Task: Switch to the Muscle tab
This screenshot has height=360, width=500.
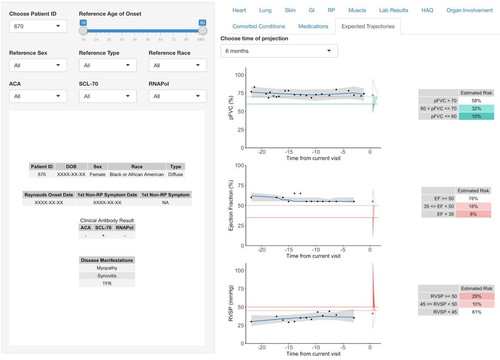Action: [x=357, y=10]
